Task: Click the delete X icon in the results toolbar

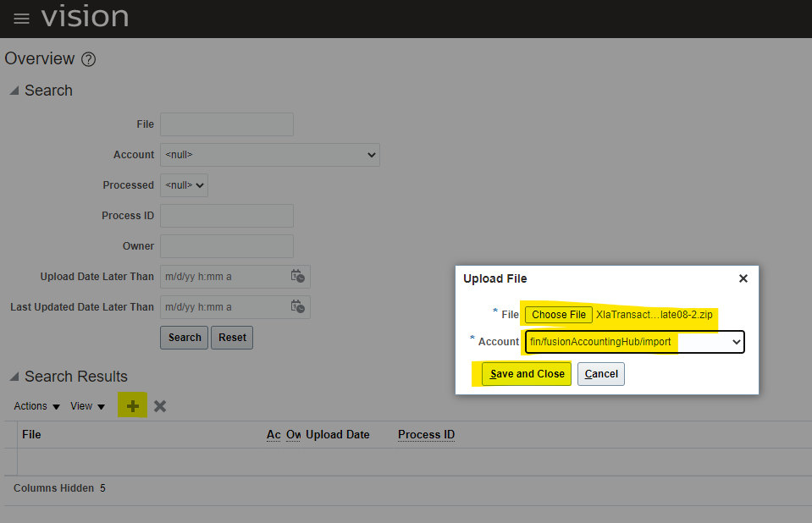Action: [x=160, y=406]
